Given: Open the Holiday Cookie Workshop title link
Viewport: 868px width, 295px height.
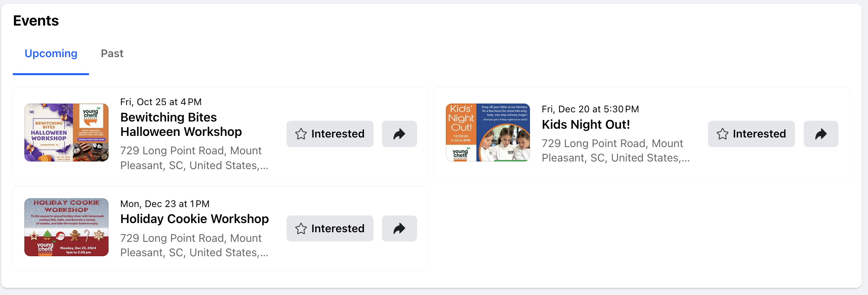Looking at the screenshot, I should point(195,219).
